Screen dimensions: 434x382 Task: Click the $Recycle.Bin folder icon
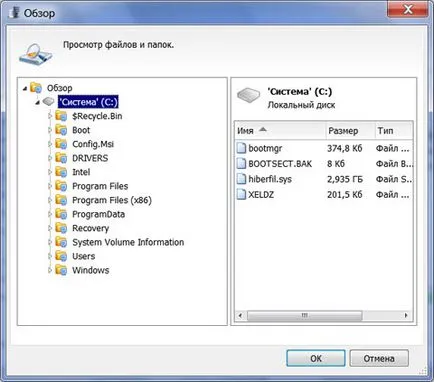(x=61, y=116)
